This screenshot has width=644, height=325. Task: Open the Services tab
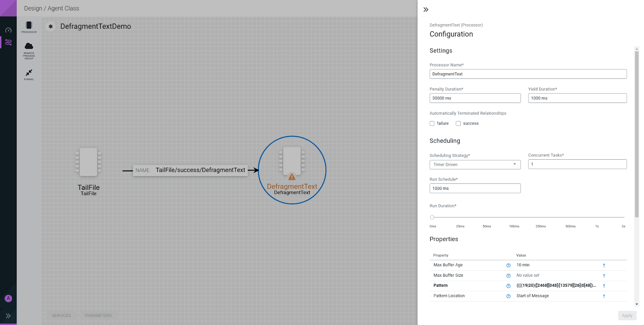[61, 315]
